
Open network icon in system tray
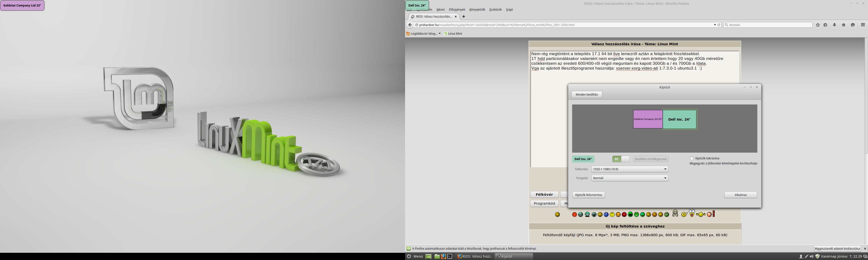(806, 256)
